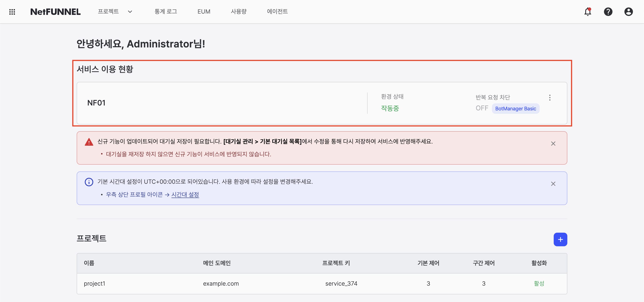Open the 통계 로그 menu
644x302 pixels.
[166, 11]
